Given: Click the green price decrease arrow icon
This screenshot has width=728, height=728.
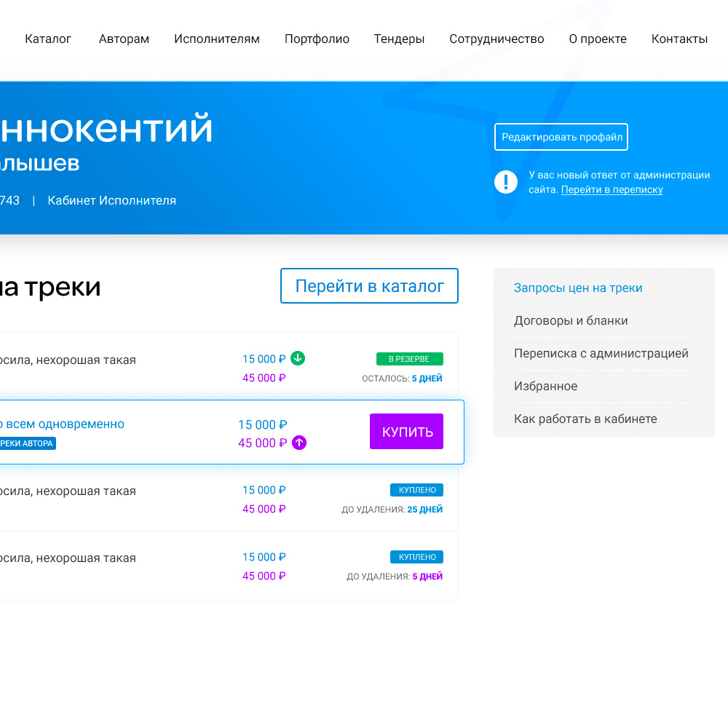Looking at the screenshot, I should (298, 358).
